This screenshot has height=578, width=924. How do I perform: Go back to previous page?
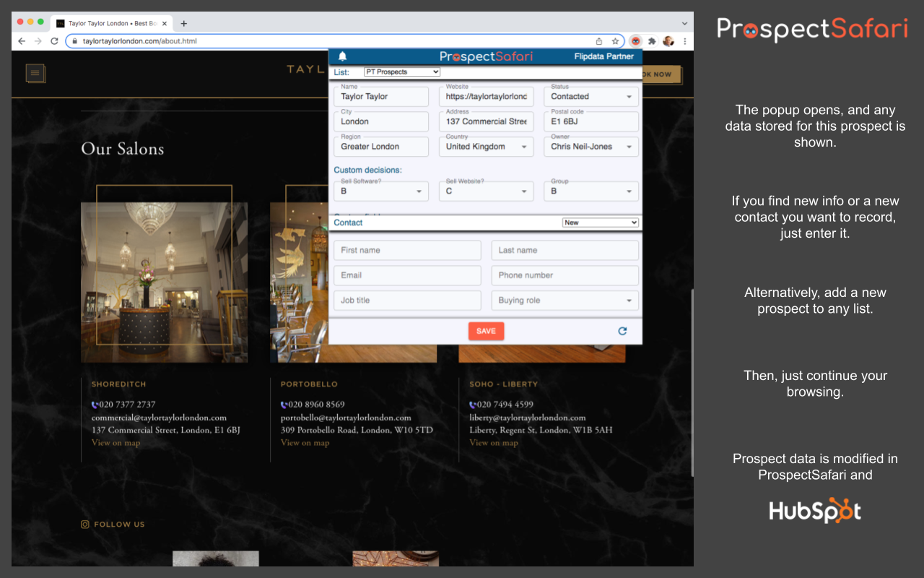coord(22,41)
